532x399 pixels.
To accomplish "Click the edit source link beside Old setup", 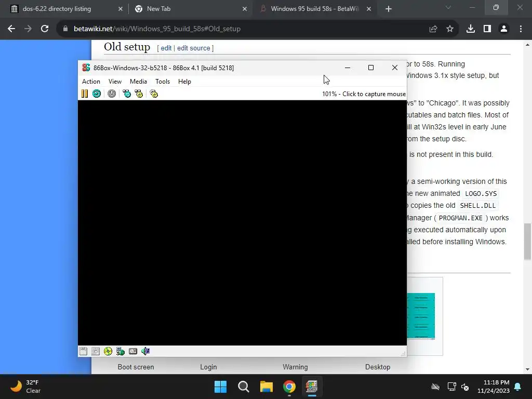I will (x=193, y=48).
